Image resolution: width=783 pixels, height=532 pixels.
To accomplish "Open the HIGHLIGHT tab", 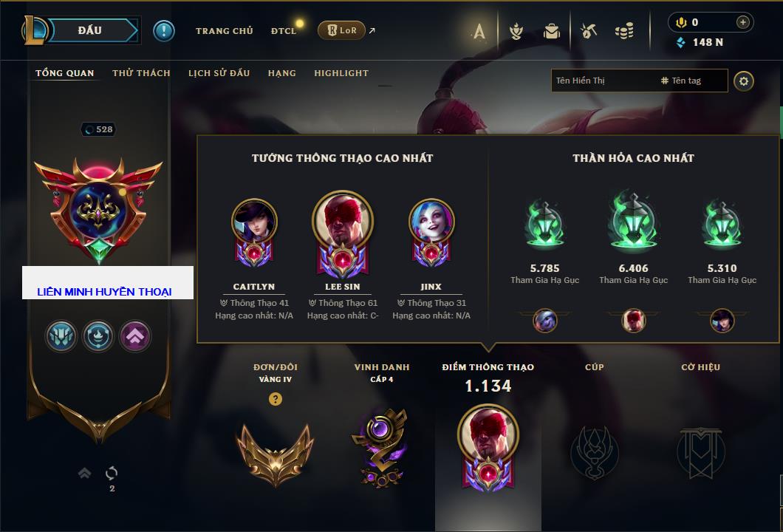I will point(341,73).
